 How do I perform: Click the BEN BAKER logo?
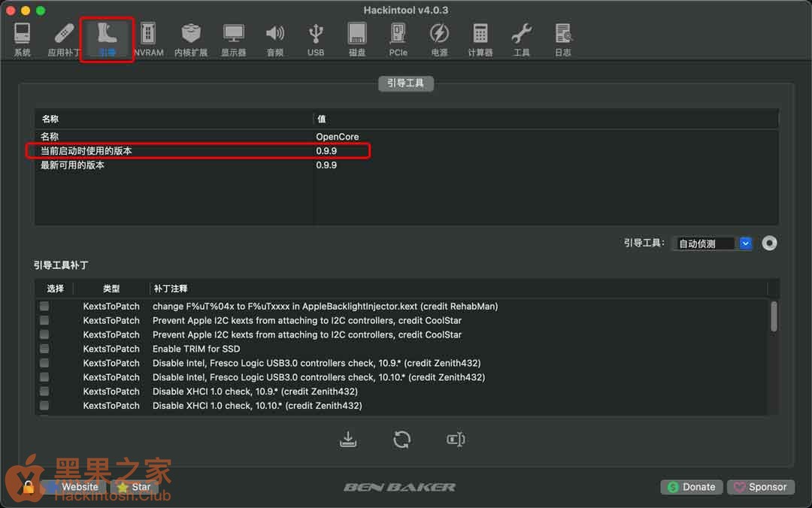[x=400, y=487]
